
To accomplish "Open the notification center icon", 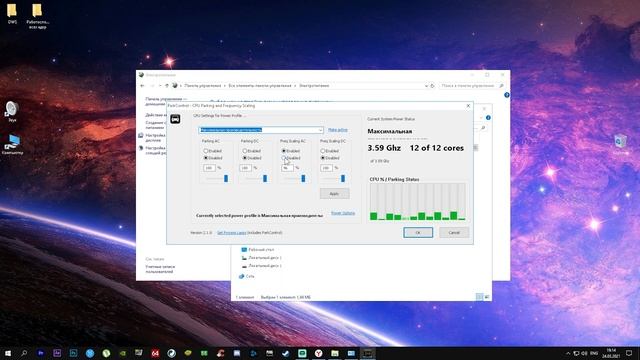I will click(x=629, y=353).
